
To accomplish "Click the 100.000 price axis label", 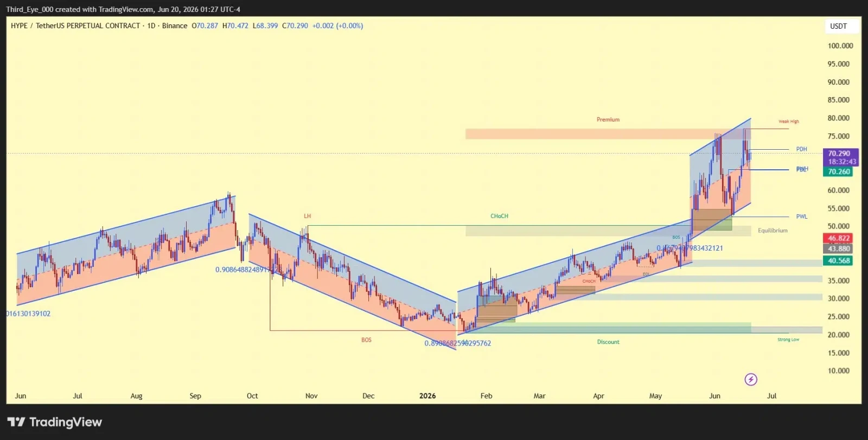I will point(840,46).
